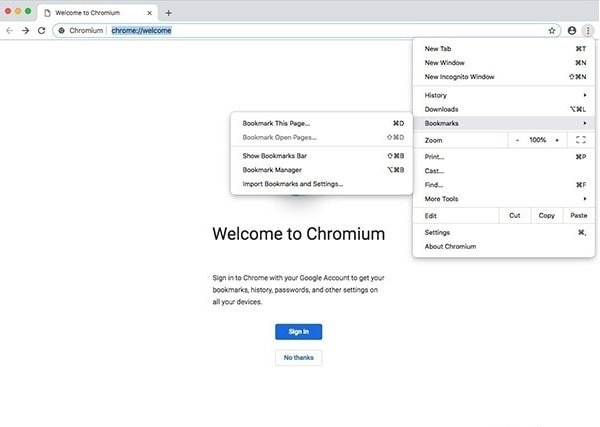
Task: Click the forward navigation arrow
Action: 25,31
